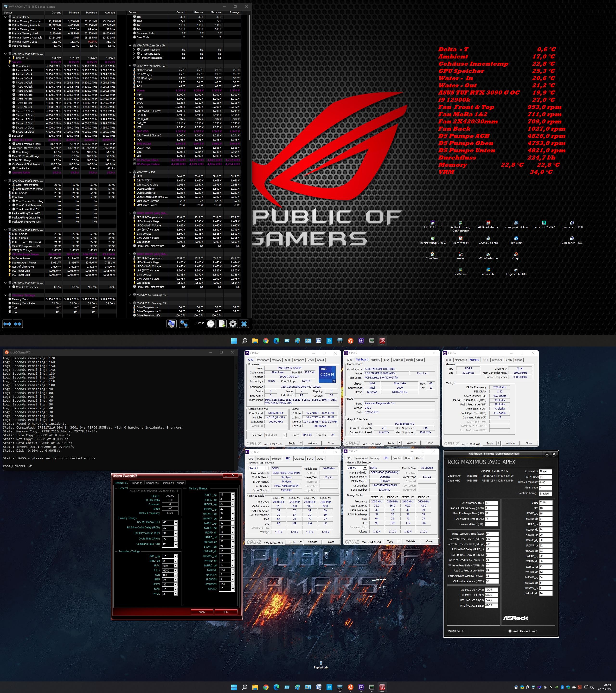Click HWiNFO monitor with magnifier icon

point(171,324)
